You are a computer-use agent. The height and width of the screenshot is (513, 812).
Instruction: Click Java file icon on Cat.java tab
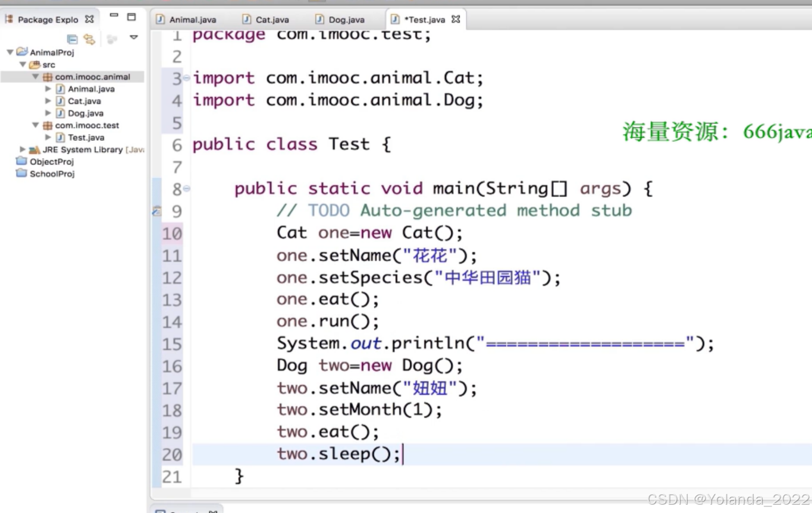click(246, 20)
